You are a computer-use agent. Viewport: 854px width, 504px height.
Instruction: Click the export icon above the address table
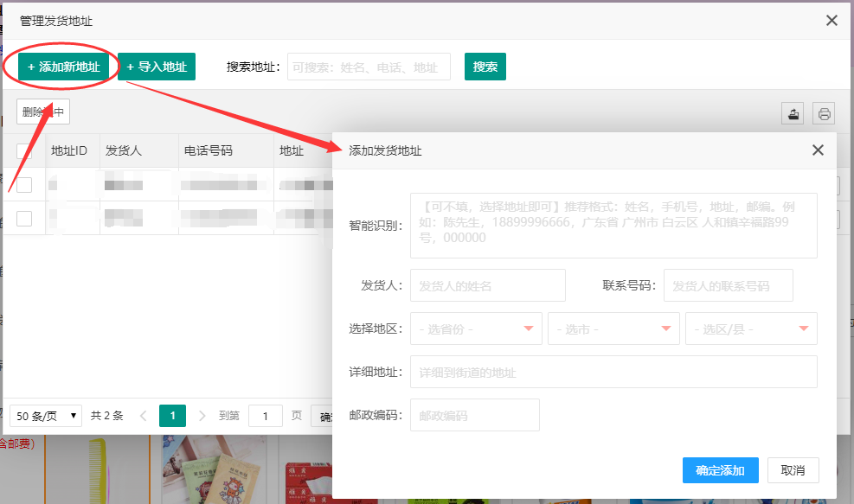tap(793, 113)
